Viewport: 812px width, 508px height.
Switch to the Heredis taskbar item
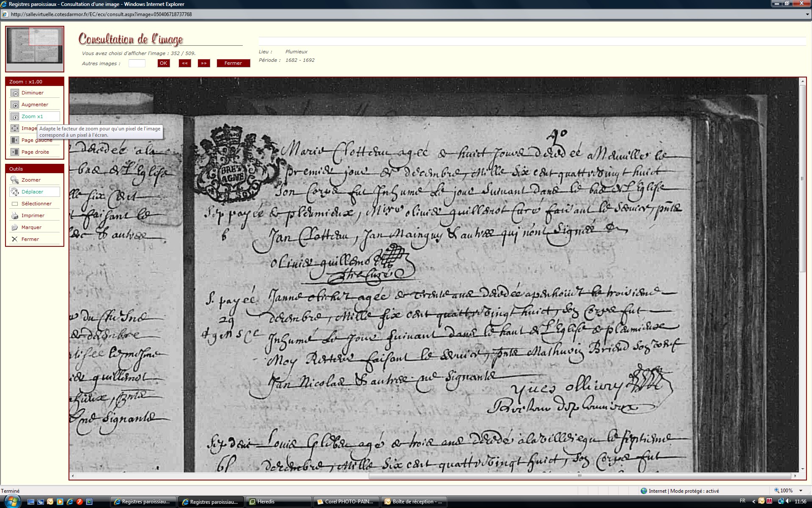(x=278, y=502)
